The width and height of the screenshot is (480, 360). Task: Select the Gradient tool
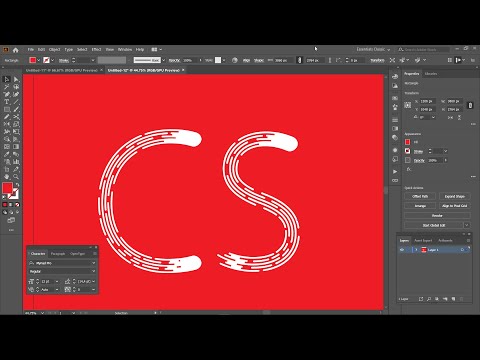[x=16, y=147]
